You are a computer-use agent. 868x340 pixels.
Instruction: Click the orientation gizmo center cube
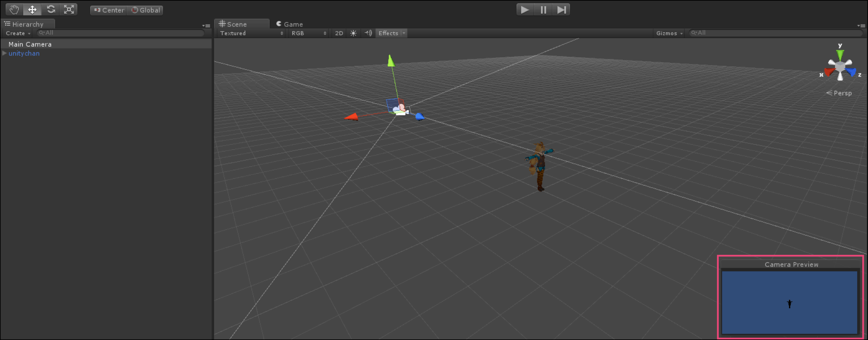[840, 66]
